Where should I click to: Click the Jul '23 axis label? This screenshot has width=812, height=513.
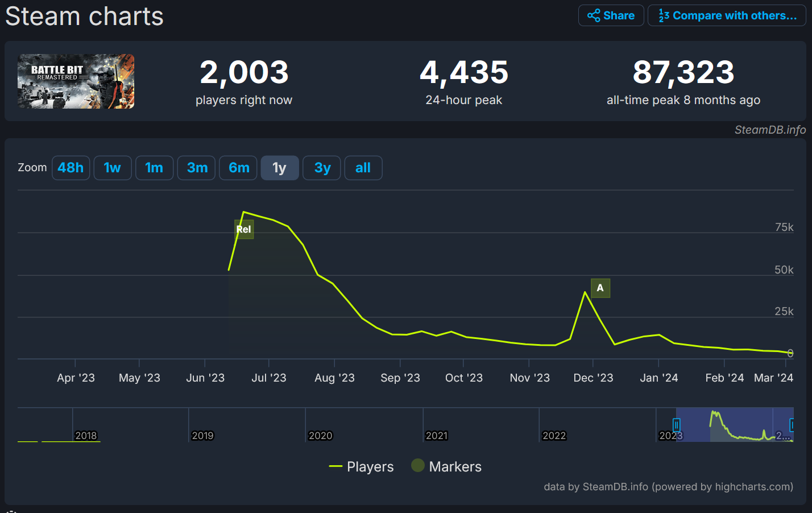coord(269,378)
